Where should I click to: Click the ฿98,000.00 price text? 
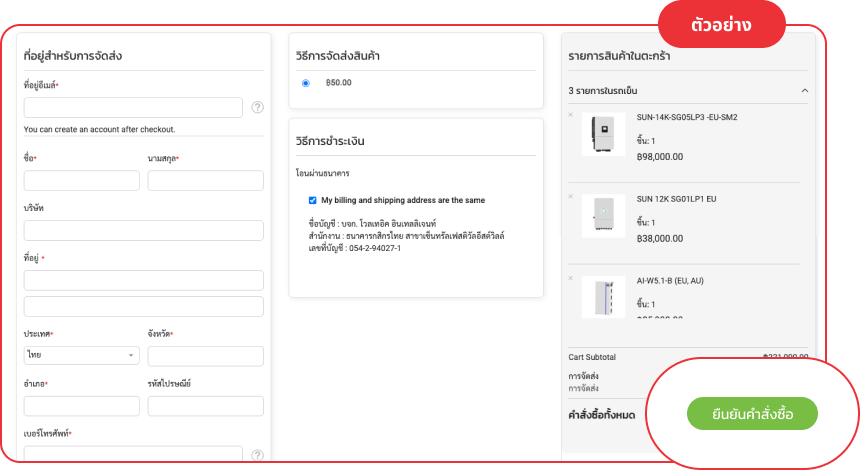(660, 157)
